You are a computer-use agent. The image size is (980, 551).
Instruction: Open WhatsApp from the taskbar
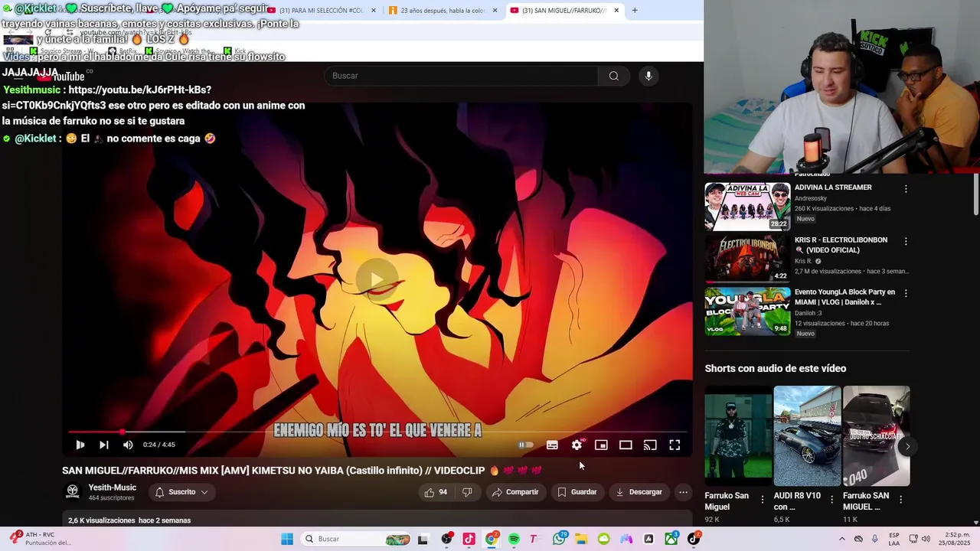tap(560, 539)
